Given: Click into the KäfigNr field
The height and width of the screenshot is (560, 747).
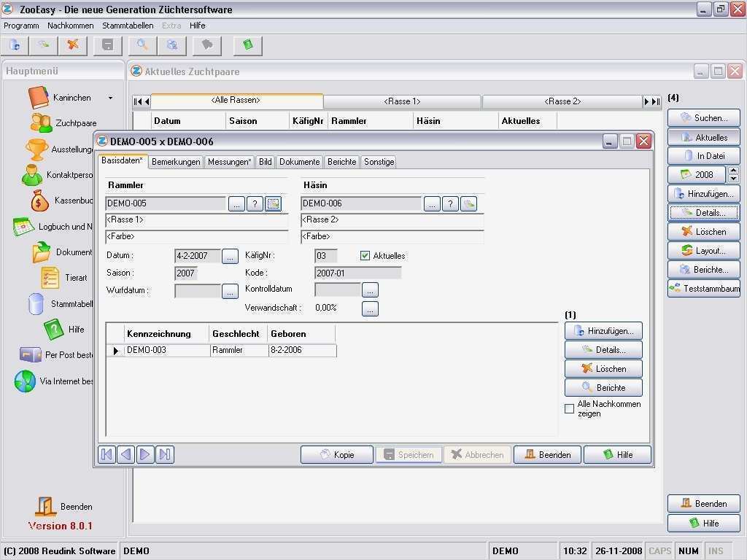Looking at the screenshot, I should (326, 256).
